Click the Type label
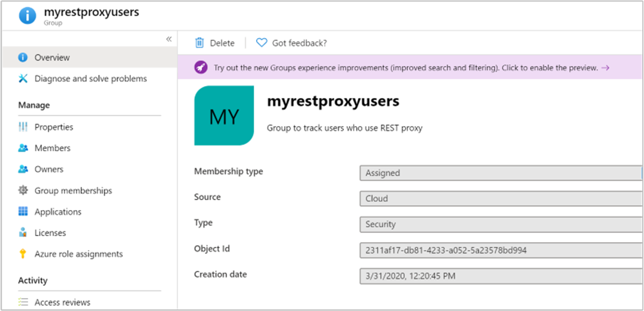 (203, 223)
